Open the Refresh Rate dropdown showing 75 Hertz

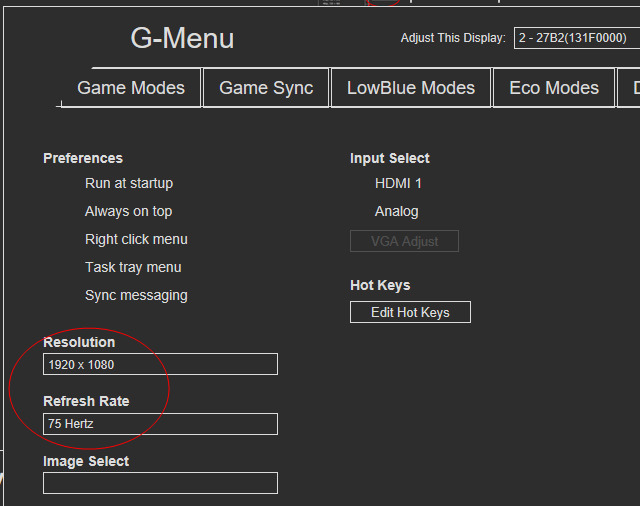160,424
